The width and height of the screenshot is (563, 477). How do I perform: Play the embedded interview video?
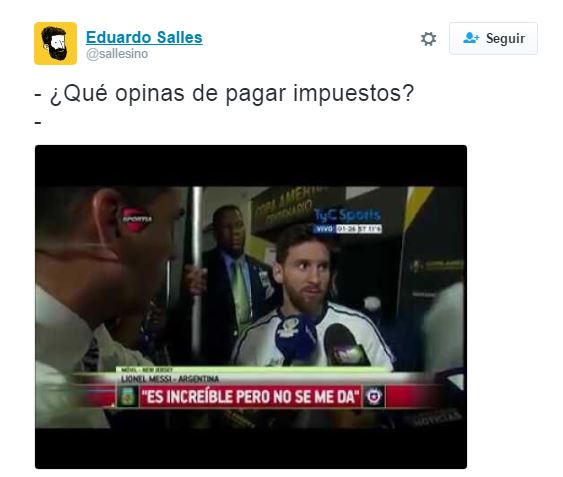[x=251, y=307]
